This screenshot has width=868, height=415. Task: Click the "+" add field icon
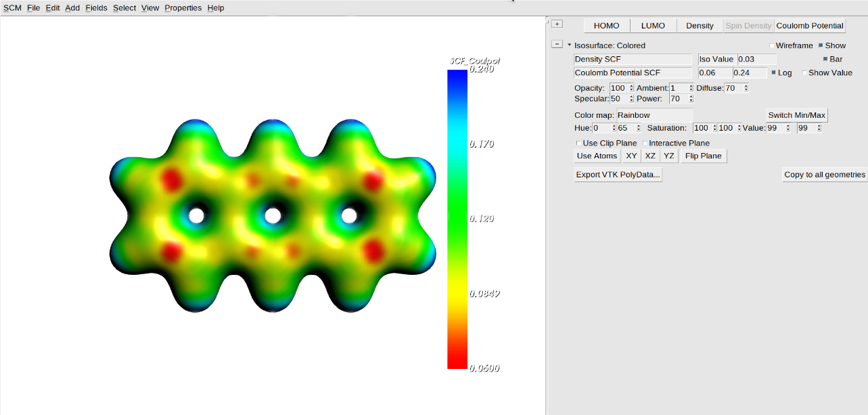tap(556, 23)
